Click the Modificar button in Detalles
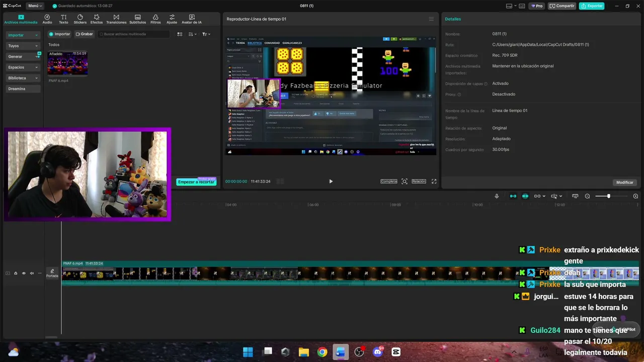644x362 pixels. point(625,183)
